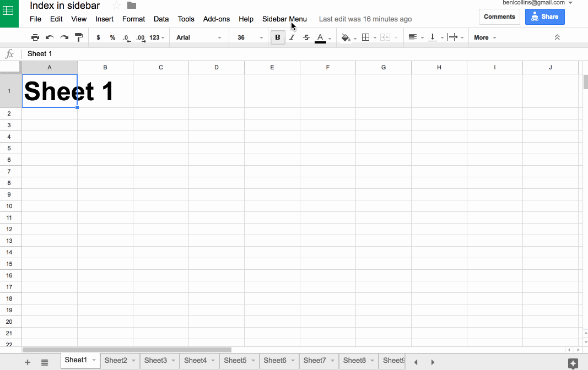Toggle bold formatting

(x=277, y=37)
